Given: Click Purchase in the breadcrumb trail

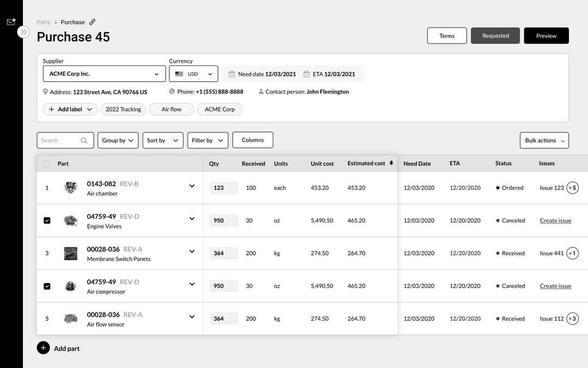Looking at the screenshot, I should click(72, 22).
